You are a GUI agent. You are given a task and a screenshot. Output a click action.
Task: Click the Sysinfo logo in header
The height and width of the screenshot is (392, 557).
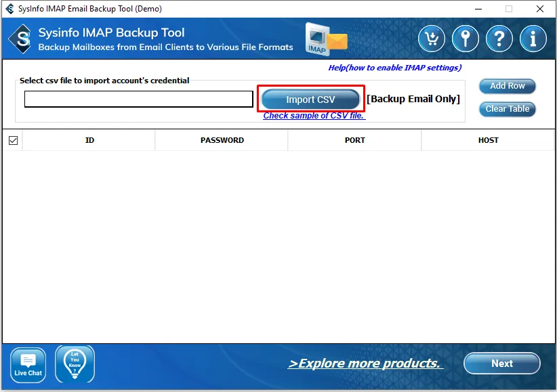[x=20, y=39]
